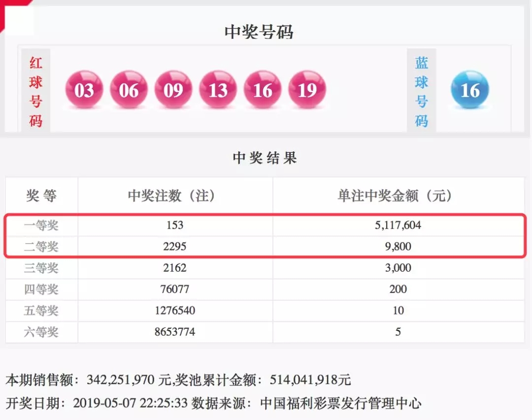
Task: Click draw date 2019-05-07 22:25:33
Action: (x=130, y=403)
